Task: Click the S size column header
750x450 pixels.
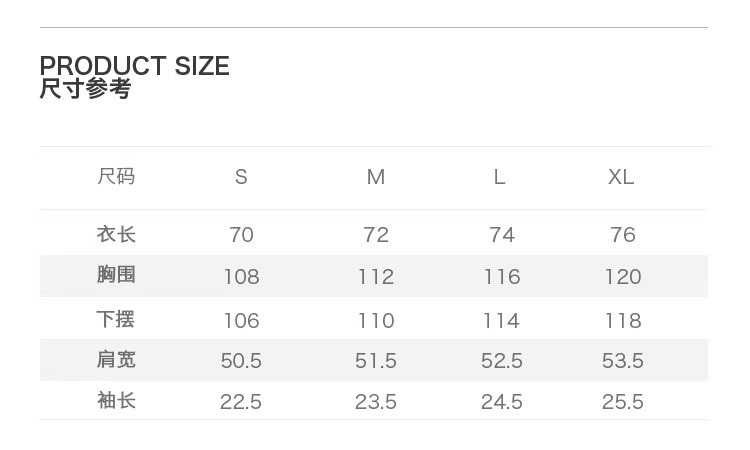Action: click(x=241, y=177)
